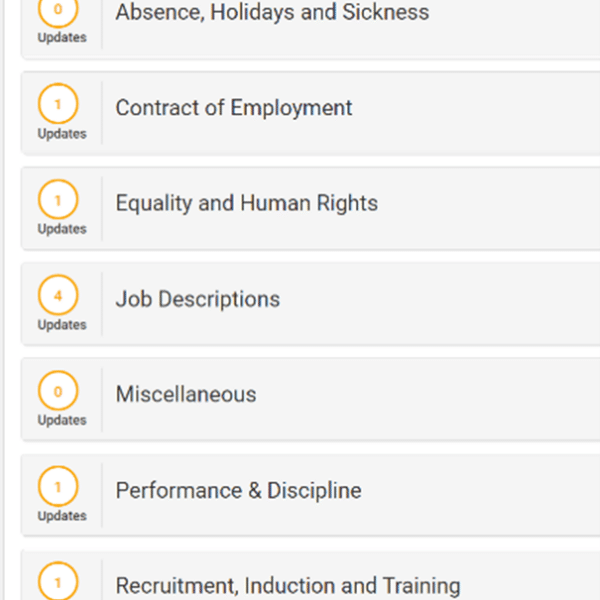Screen dimensions: 600x600
Task: Click the Updates label under Equality and Human Rights badge
Action: 62,229
